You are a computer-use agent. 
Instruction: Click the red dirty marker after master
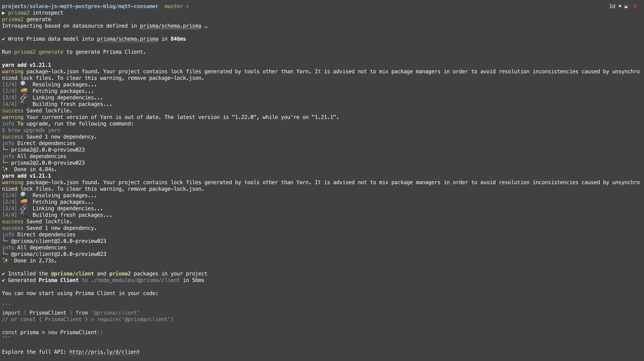[x=187, y=7]
